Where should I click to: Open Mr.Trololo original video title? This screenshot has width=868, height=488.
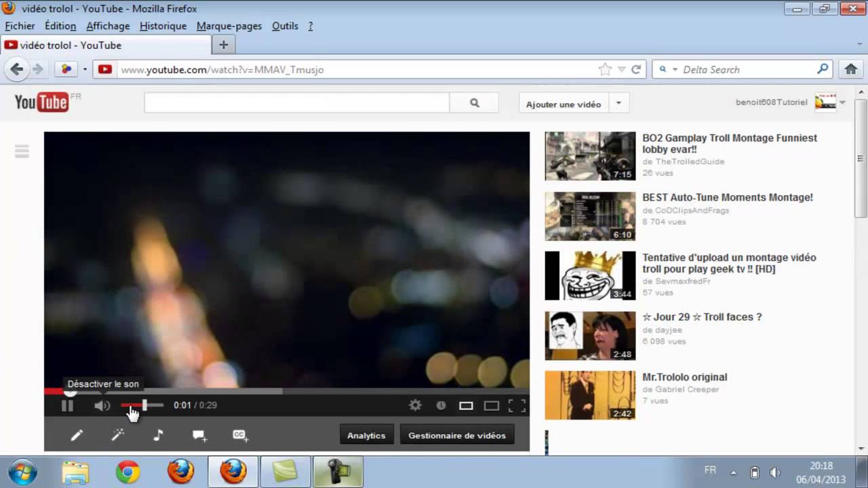[x=684, y=377]
